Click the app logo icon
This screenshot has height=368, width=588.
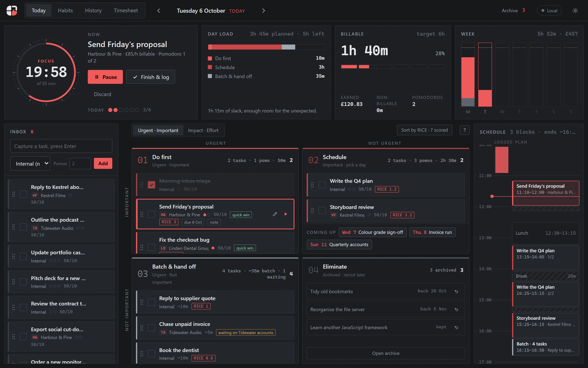(12, 10)
